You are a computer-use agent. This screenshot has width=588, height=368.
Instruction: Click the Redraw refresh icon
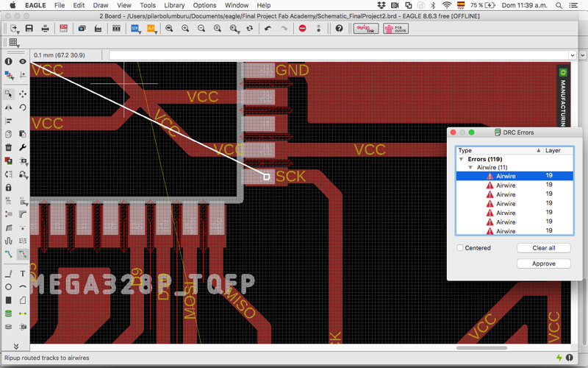click(250, 29)
